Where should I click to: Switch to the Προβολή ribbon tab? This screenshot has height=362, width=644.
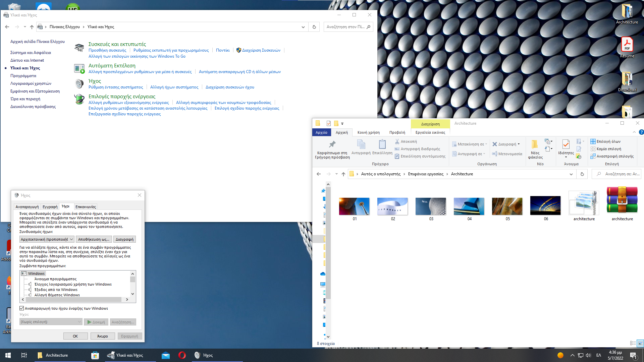pos(397,132)
